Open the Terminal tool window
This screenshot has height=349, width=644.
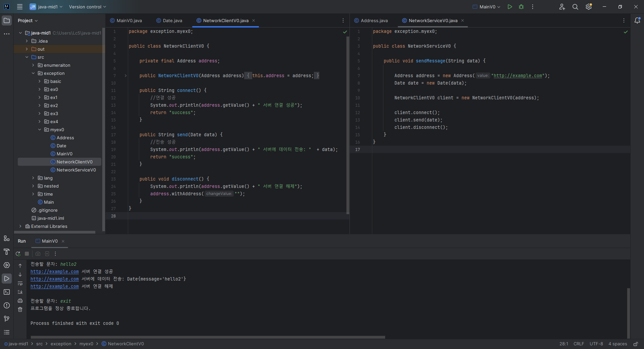coord(7,292)
